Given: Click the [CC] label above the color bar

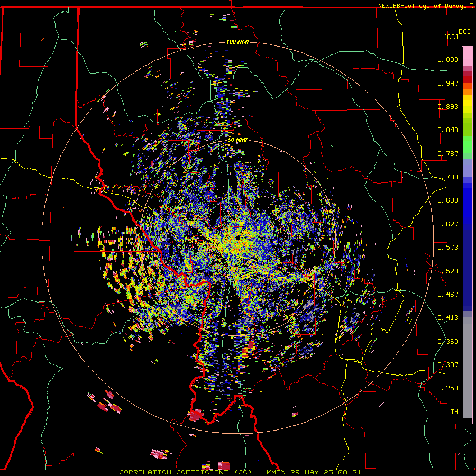Looking at the screenshot, I should (x=452, y=36).
